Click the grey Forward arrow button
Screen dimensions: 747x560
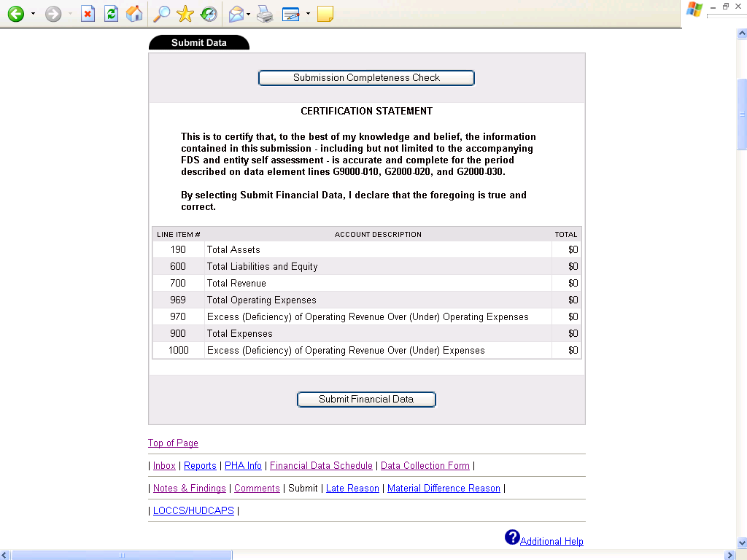click(x=53, y=14)
